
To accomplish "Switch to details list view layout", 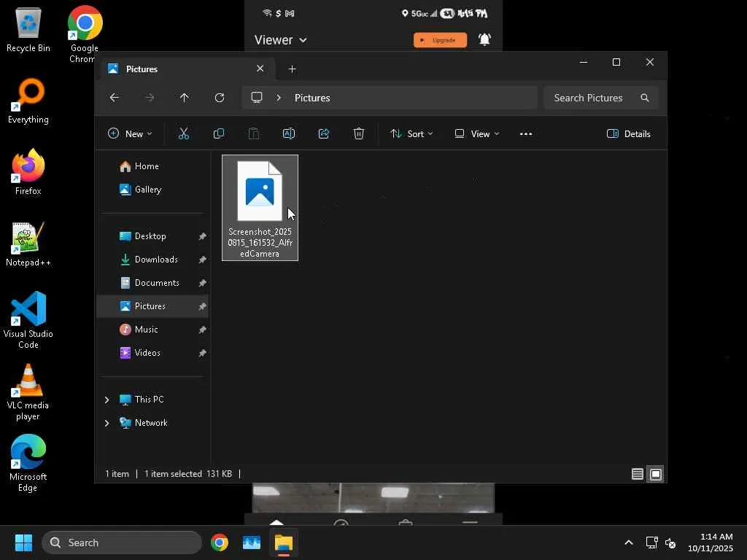I will tap(637, 474).
